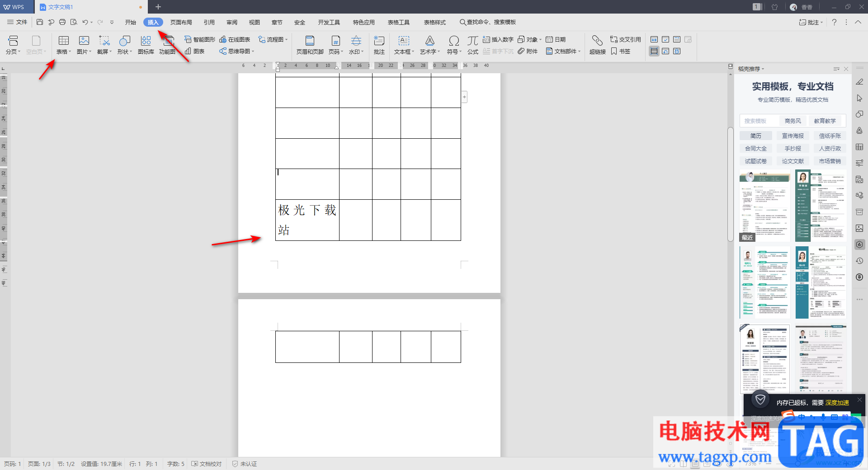Insert checkbox form control icon
The height and width of the screenshot is (470, 868).
point(665,40)
